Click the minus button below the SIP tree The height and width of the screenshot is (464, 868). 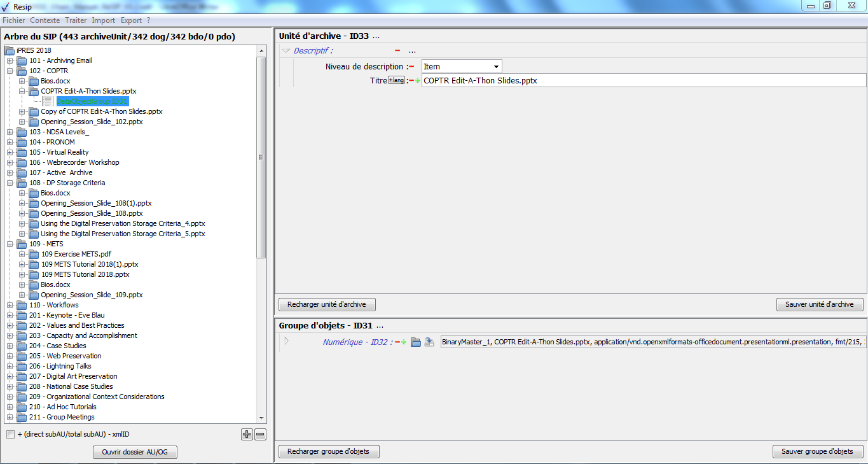tap(260, 435)
